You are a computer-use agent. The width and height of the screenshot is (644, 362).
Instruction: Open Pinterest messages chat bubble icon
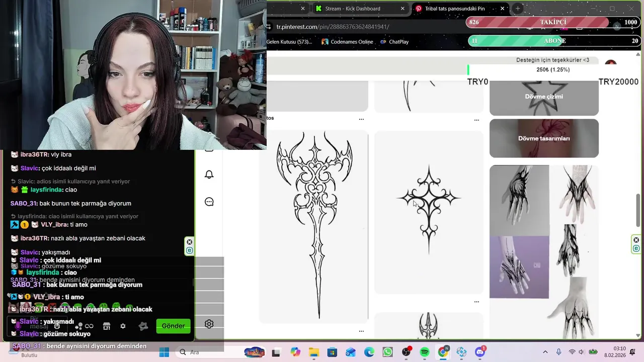209,202
